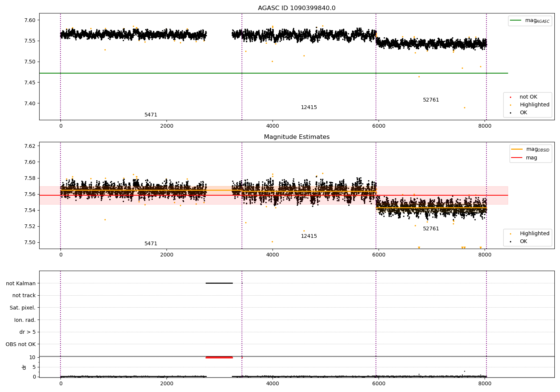
Task: Click the 5471 annotation in the top plot
Action: point(151,115)
